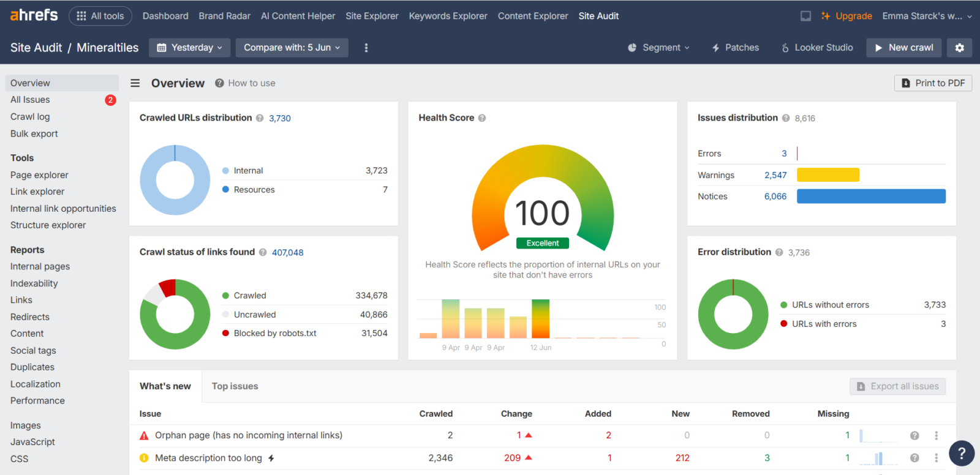This screenshot has height=475, width=980.
Task: Click the yellow Warnings bar
Action: 828,175
